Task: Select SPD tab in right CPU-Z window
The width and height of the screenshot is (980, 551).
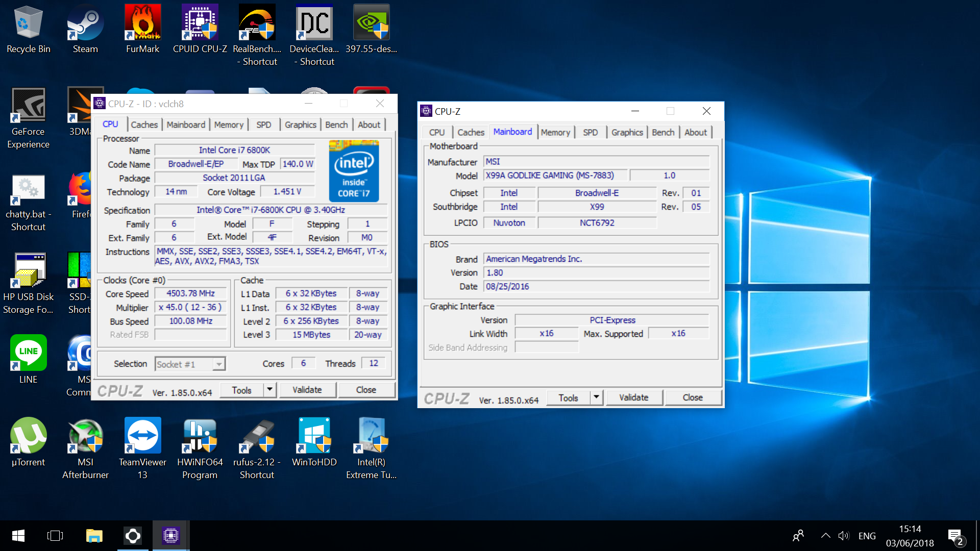Action: tap(591, 132)
